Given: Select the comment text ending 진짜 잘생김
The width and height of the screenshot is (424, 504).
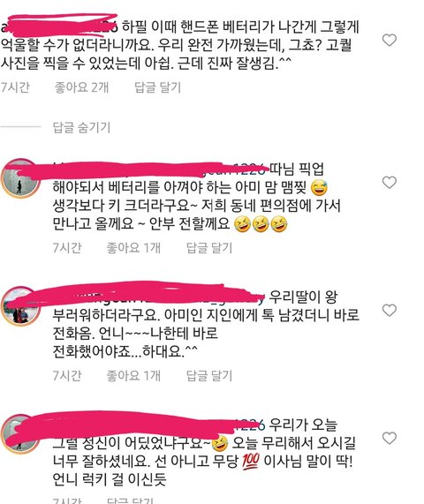Looking at the screenshot, I should (179, 45).
